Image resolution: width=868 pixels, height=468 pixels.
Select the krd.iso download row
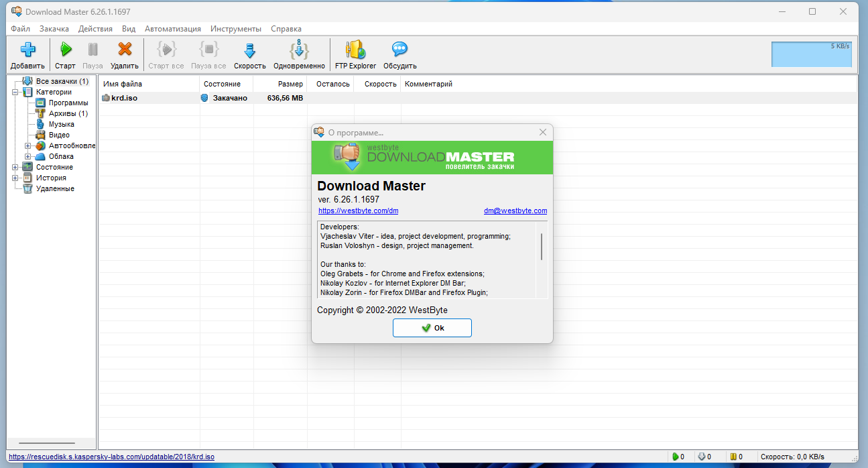(125, 98)
